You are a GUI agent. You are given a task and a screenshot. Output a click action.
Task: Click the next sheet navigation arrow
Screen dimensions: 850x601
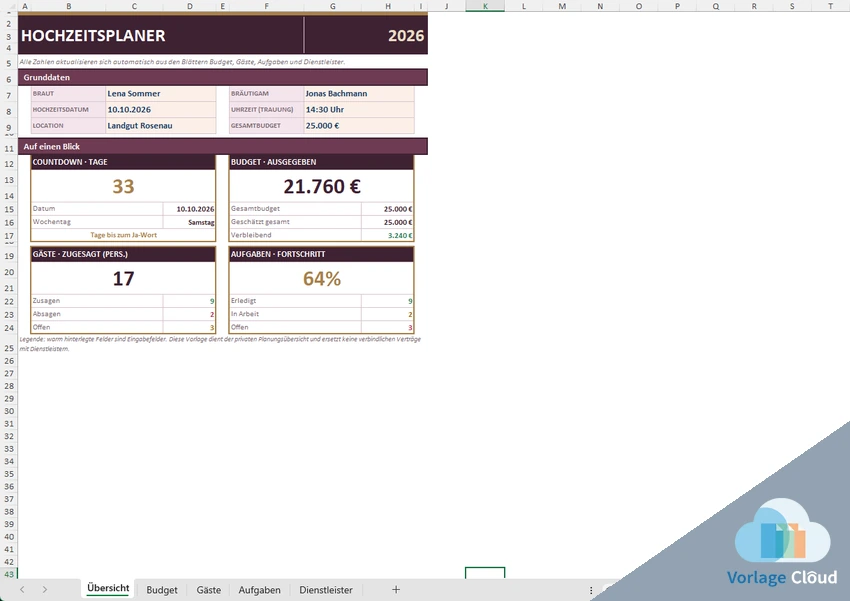point(44,590)
